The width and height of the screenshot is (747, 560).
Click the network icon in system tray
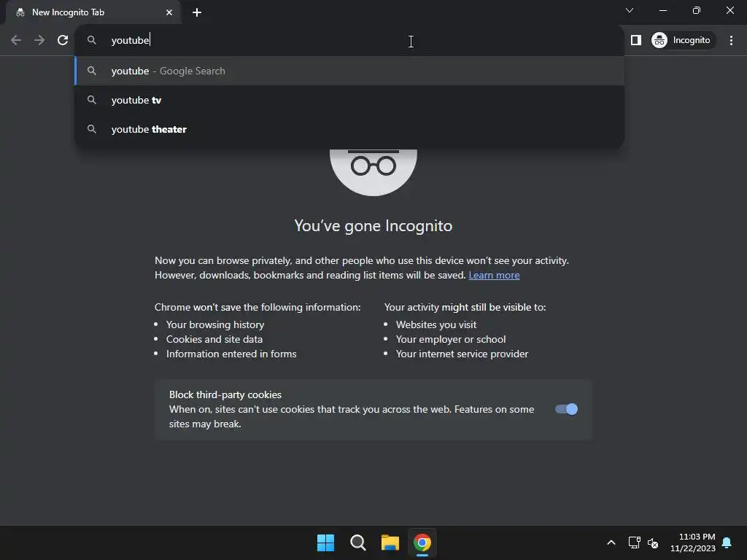634,542
